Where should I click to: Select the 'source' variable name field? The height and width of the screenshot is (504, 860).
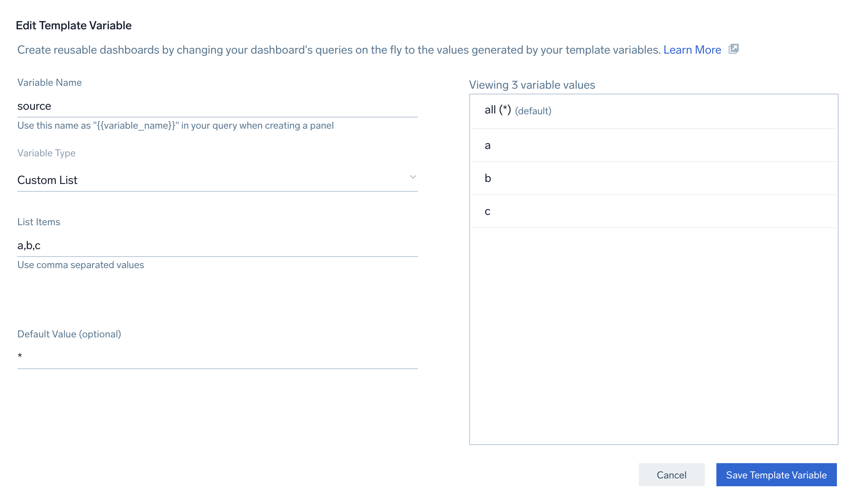pyautogui.click(x=217, y=106)
